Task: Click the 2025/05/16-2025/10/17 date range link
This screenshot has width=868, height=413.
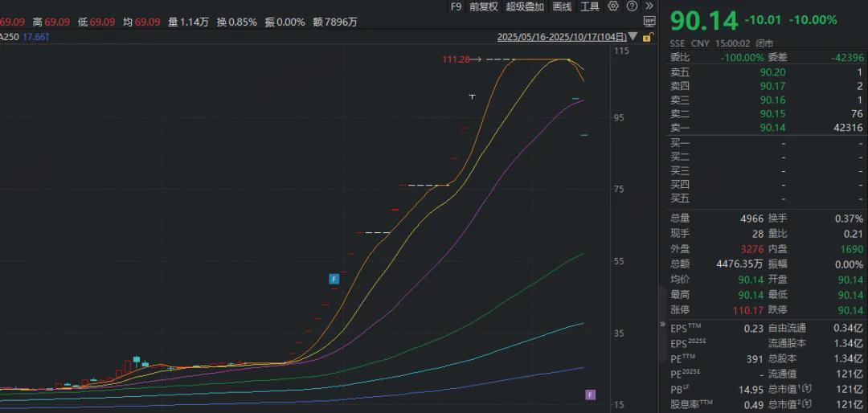Action: click(x=561, y=37)
